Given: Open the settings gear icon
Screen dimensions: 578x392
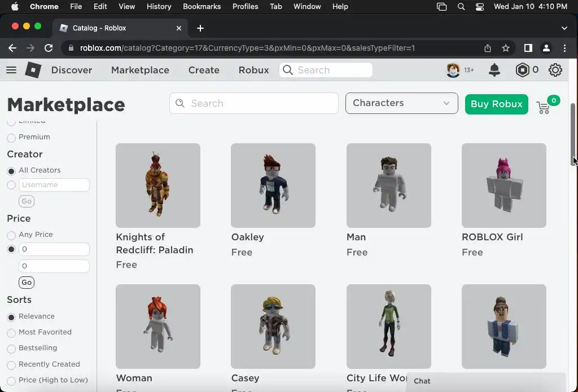Looking at the screenshot, I should (x=555, y=70).
